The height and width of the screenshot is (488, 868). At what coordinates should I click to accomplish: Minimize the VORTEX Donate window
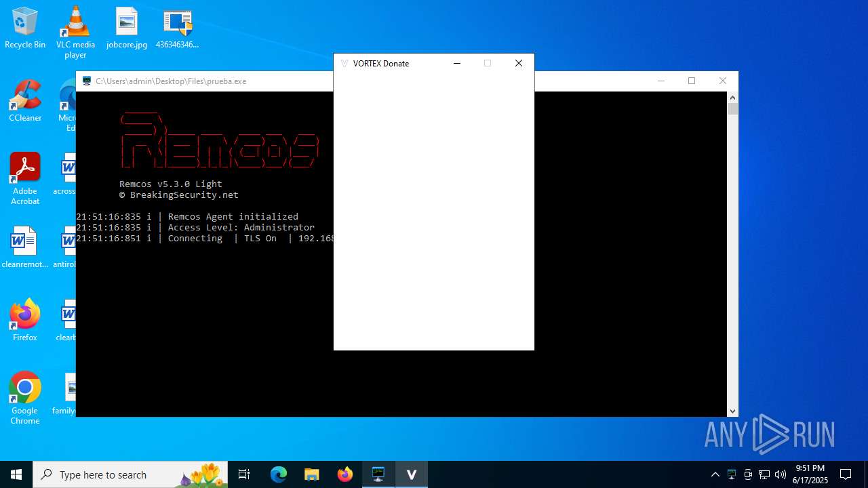click(x=457, y=64)
